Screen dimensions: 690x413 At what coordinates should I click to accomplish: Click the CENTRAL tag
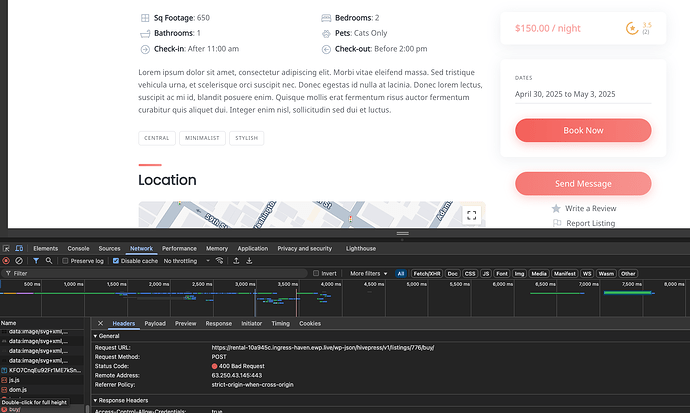tap(157, 138)
